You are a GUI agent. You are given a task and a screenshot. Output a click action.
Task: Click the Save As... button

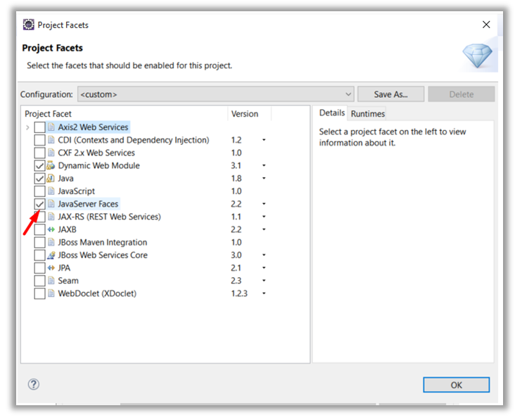(390, 94)
